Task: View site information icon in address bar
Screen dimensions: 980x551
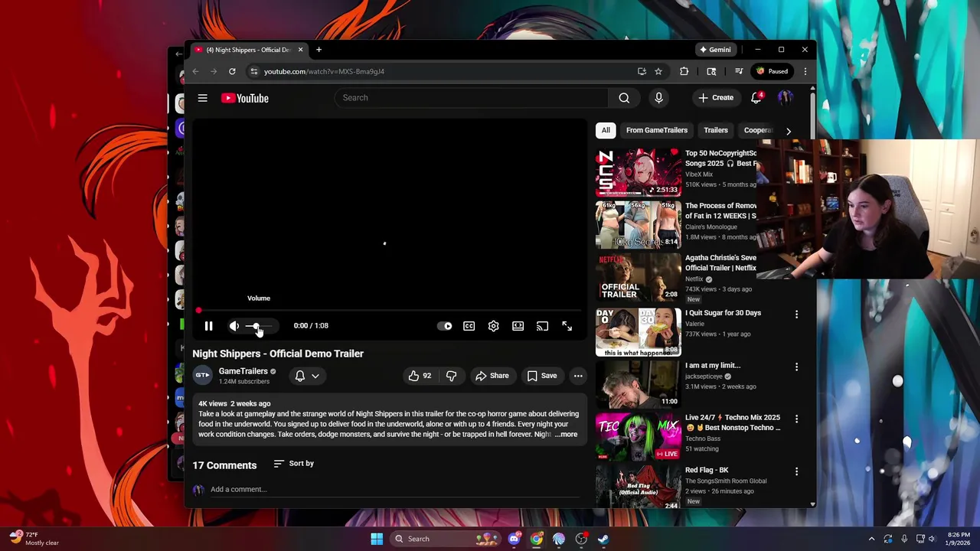Action: [254, 71]
